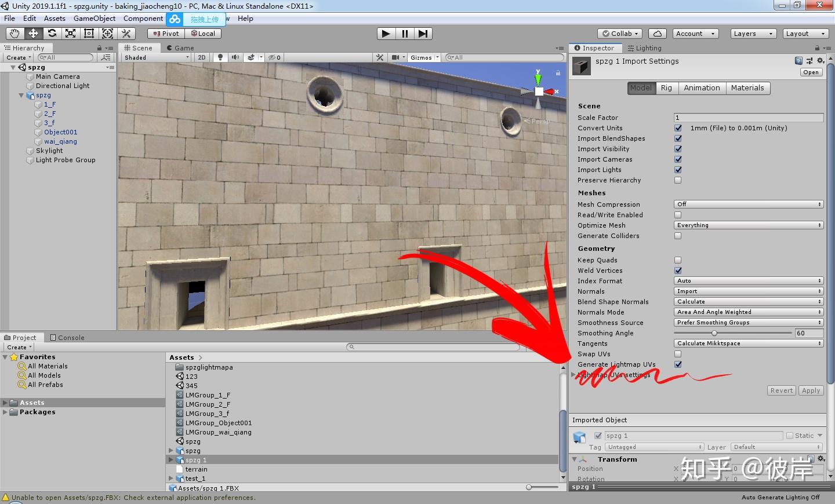
Task: Toggle 2D mode in Scene view
Action: [x=202, y=57]
